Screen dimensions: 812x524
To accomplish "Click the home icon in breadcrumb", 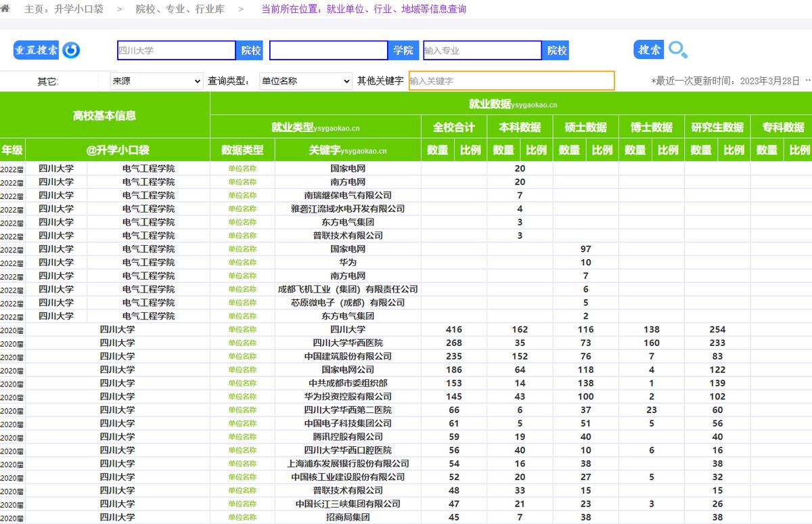I will pyautogui.click(x=5, y=9).
